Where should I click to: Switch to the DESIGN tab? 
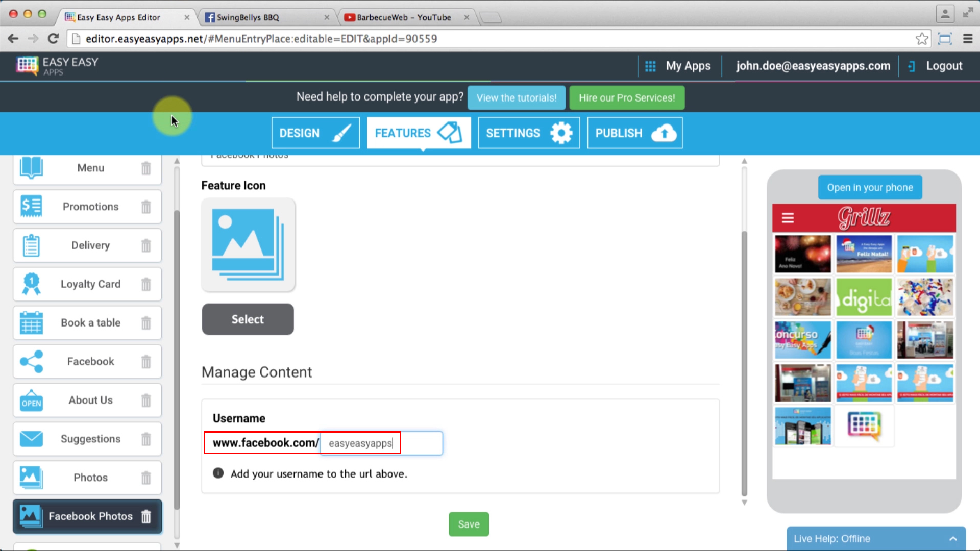(x=315, y=133)
